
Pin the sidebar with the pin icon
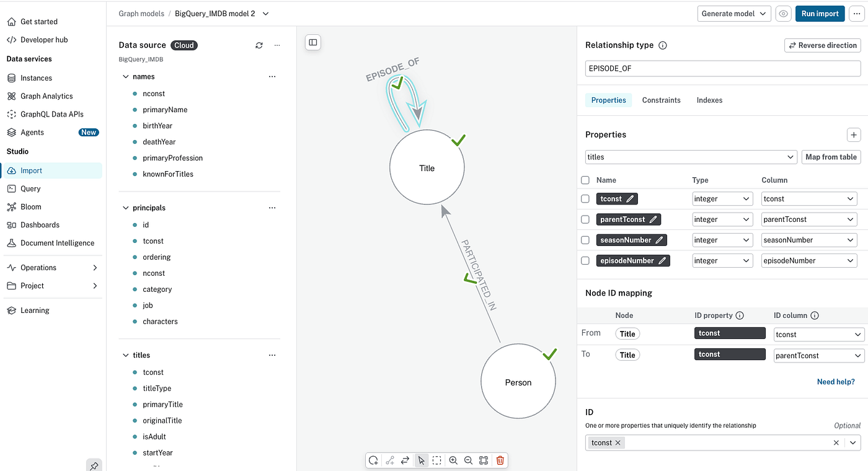pos(94,465)
